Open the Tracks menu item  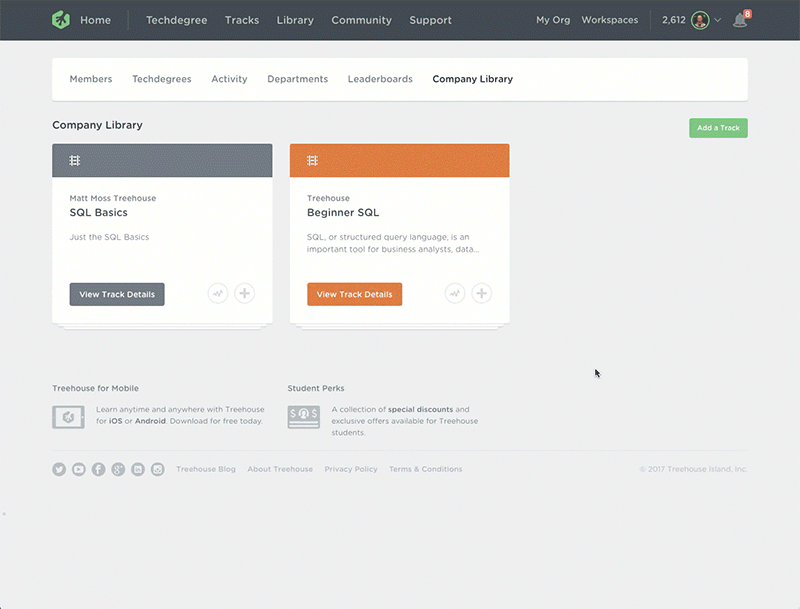[x=242, y=20]
